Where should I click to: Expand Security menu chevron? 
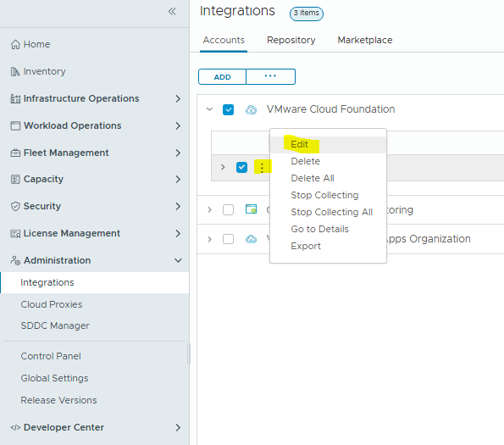click(x=178, y=206)
